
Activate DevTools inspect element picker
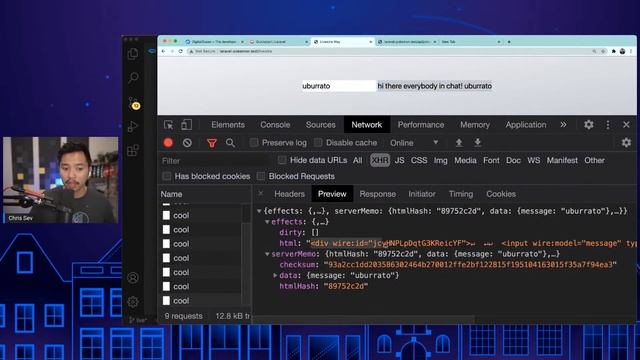[169, 125]
